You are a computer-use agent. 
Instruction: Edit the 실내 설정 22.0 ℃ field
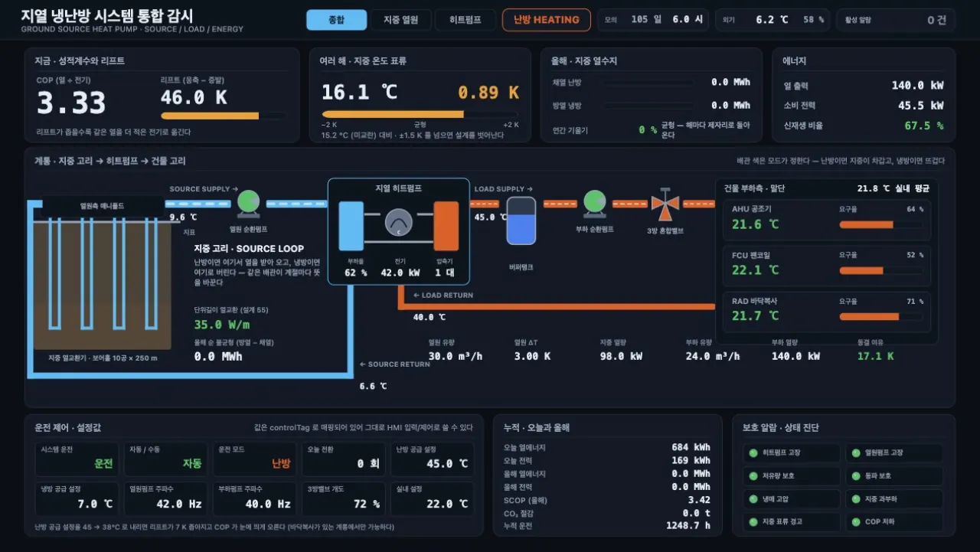[x=433, y=499]
